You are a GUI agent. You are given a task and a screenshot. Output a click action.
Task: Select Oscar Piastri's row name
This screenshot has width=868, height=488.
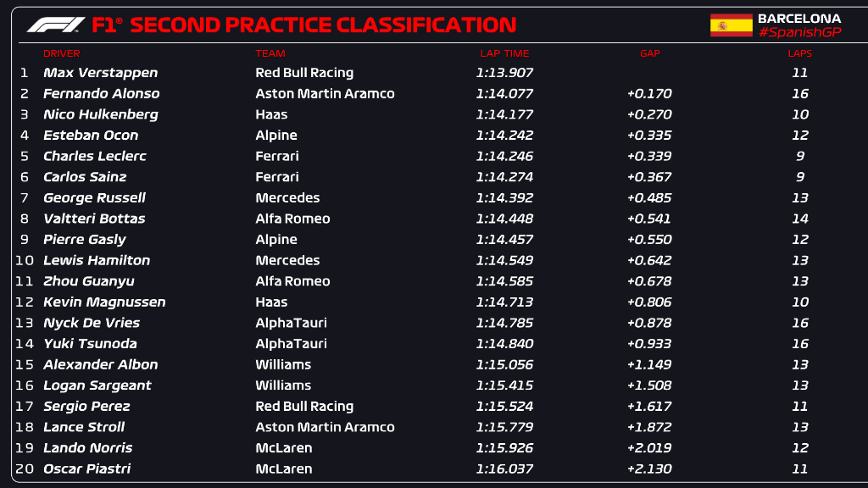[86, 469]
